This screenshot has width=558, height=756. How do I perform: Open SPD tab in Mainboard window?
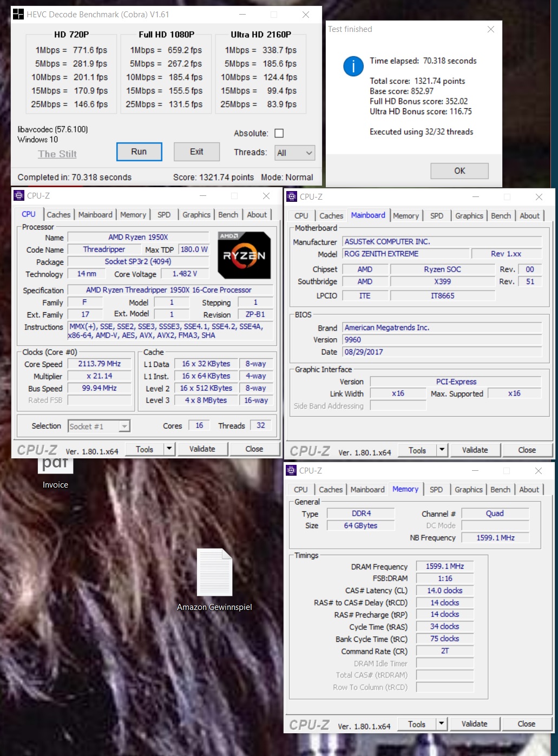[437, 216]
